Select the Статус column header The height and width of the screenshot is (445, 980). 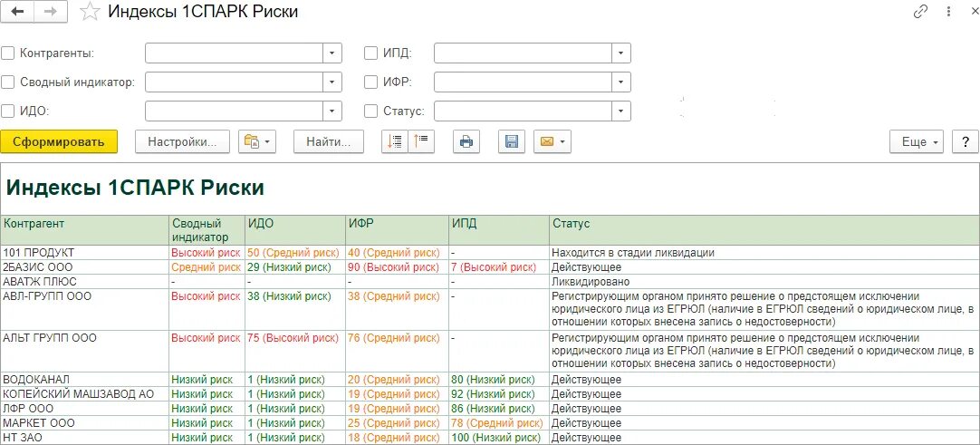point(764,230)
